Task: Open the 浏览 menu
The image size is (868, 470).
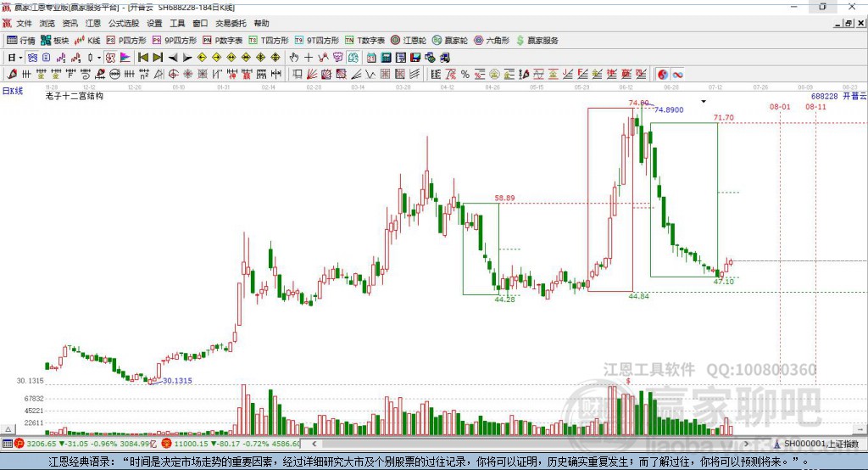Action: [47, 23]
